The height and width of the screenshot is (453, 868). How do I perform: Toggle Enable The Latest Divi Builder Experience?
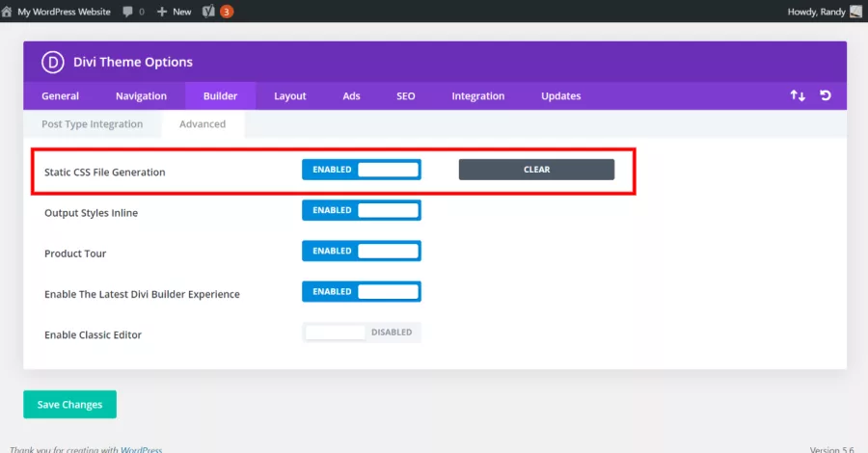[362, 291]
